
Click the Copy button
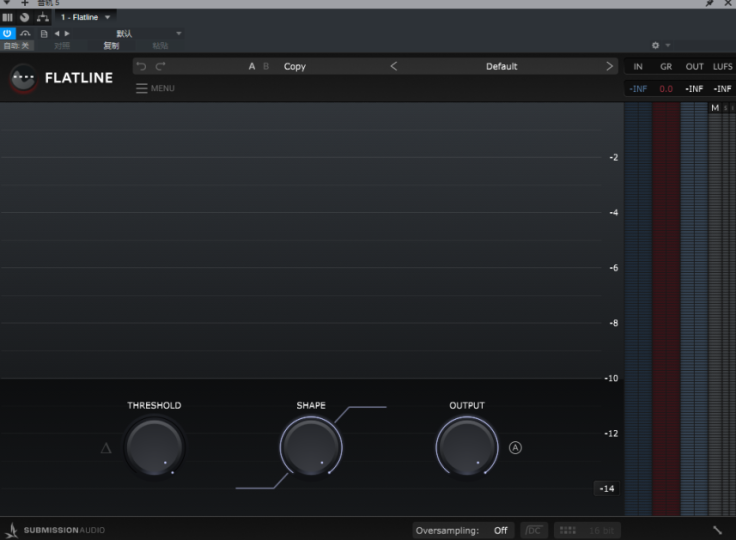pyautogui.click(x=295, y=66)
